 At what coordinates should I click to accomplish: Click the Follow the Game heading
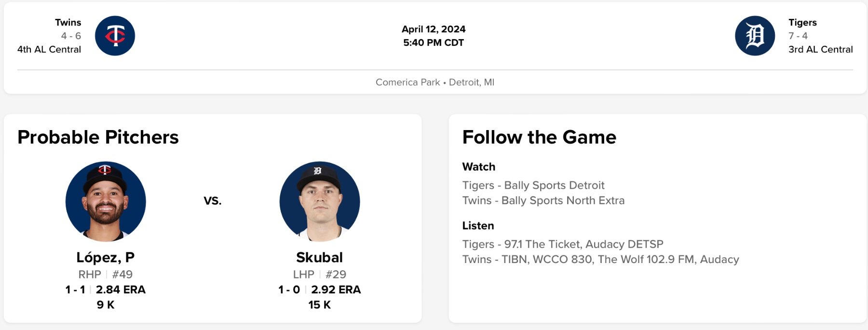coord(539,137)
